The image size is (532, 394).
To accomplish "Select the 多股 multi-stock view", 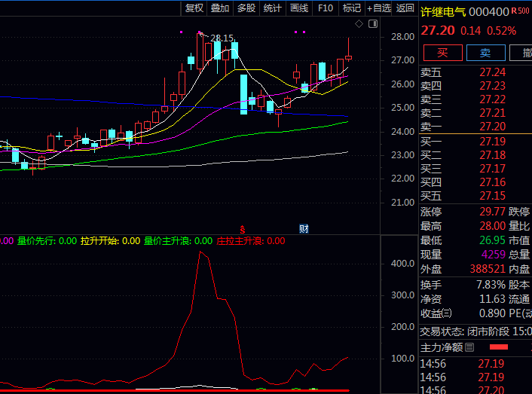I will [246, 8].
